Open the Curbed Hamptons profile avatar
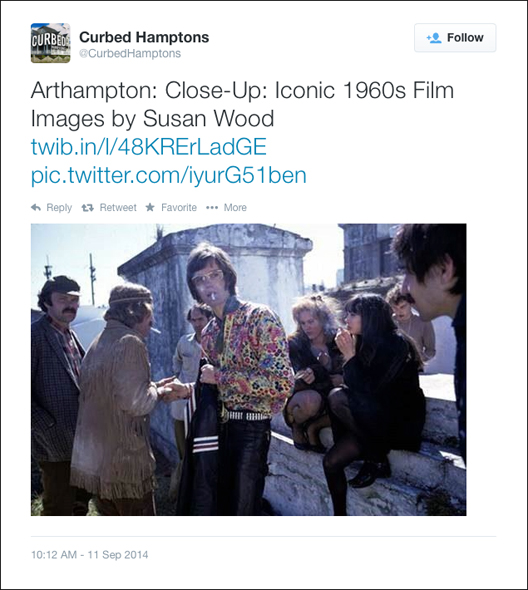Image resolution: width=528 pixels, height=590 pixels. click(x=50, y=43)
